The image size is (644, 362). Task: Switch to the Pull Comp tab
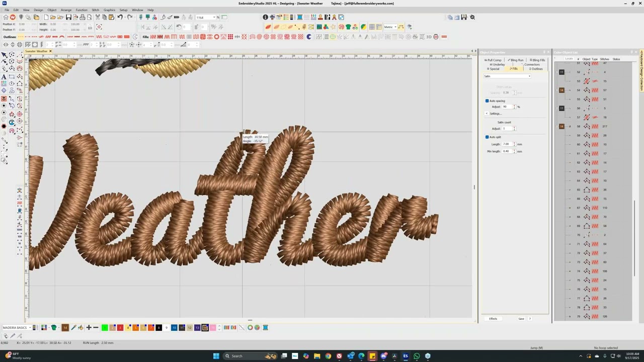click(493, 60)
